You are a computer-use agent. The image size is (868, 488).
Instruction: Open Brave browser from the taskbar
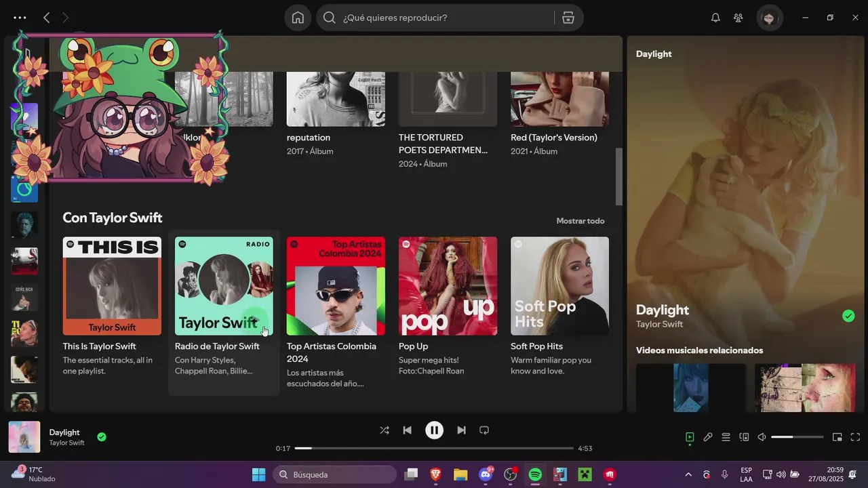(435, 474)
